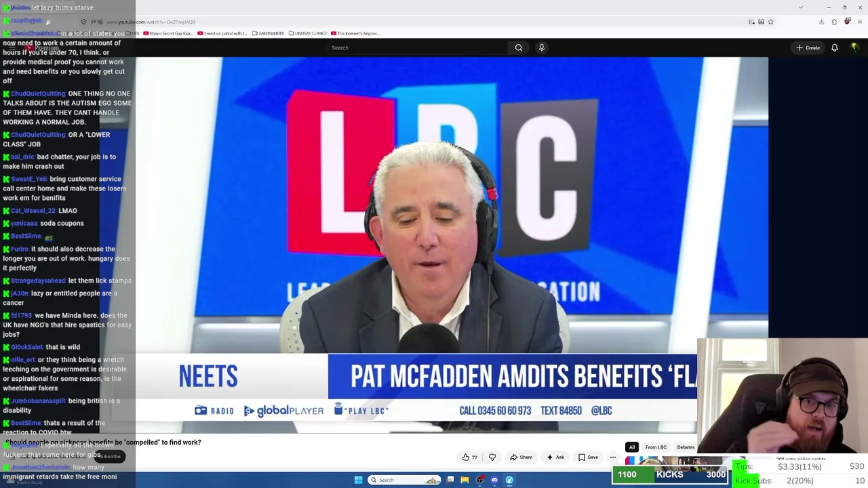Open 'The Internet's Angries...' bookmark
868x488 pixels.
[x=356, y=33]
